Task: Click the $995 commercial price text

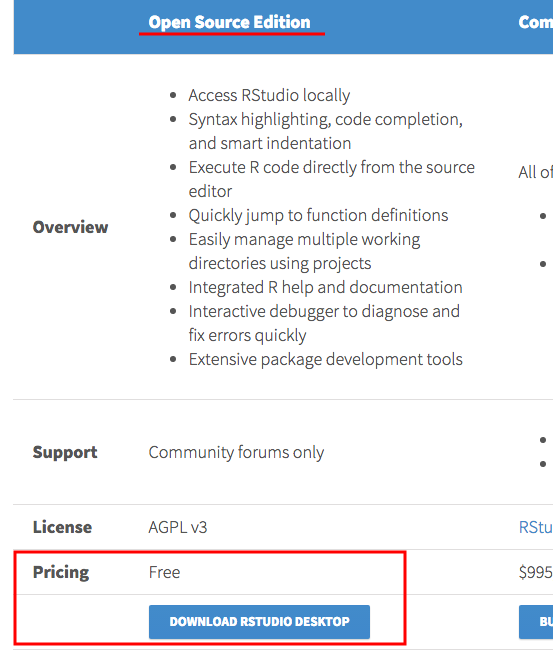Action: click(x=536, y=572)
